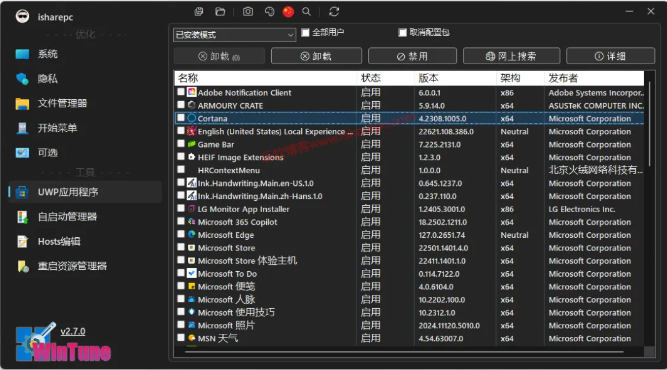Click the WinTune logo

click(63, 343)
